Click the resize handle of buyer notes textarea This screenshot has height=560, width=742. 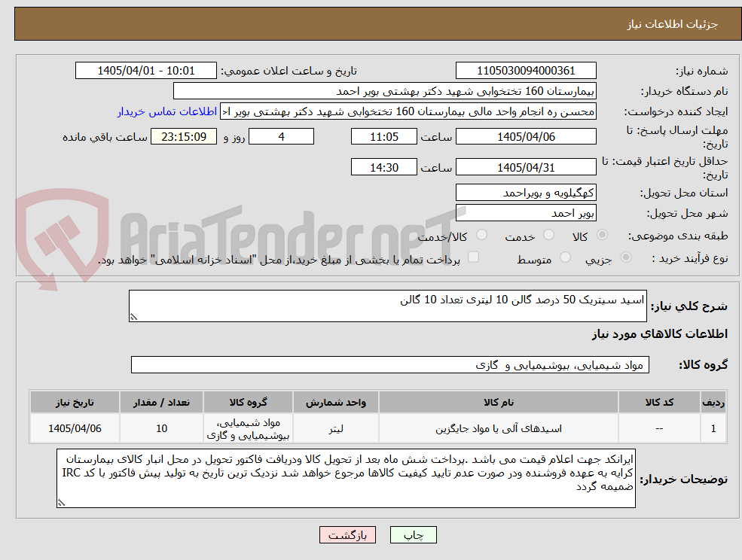(x=61, y=504)
